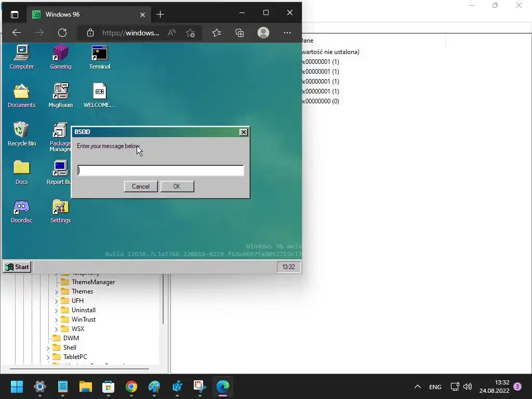
Task: Open the WELCOME markdown file icon
Action: [100, 96]
